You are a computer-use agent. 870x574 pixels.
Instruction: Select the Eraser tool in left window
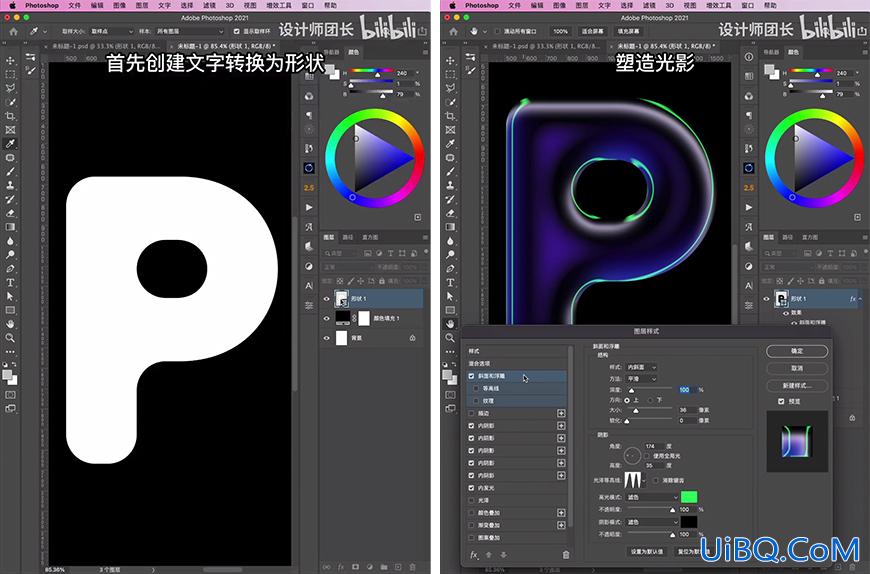(10, 213)
